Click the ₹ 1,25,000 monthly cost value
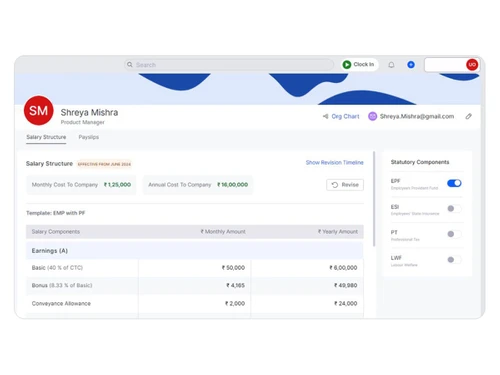The width and height of the screenshot is (500, 375). 117,185
